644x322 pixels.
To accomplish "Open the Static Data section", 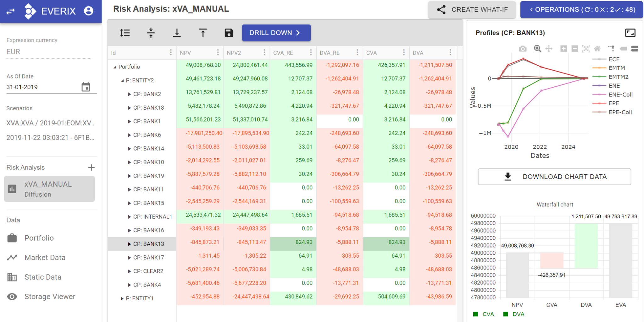I will point(43,277).
